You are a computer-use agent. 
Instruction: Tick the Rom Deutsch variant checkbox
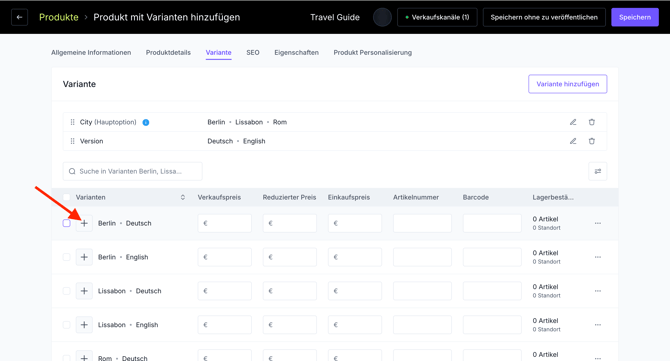tap(66, 358)
